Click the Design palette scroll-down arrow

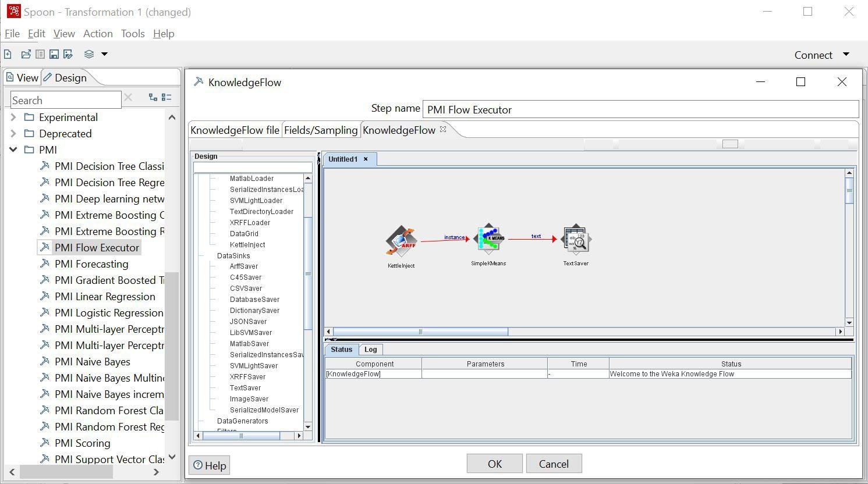point(308,426)
